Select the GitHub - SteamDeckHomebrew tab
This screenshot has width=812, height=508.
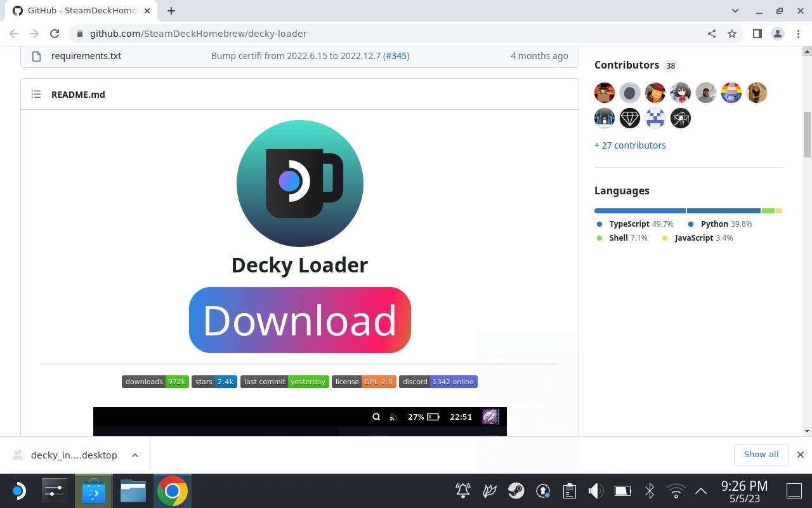pos(80,11)
